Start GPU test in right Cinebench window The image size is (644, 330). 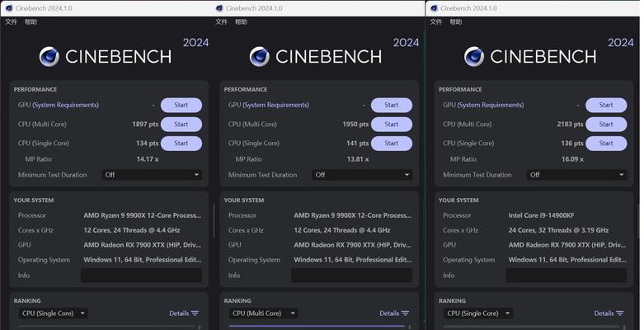(606, 106)
